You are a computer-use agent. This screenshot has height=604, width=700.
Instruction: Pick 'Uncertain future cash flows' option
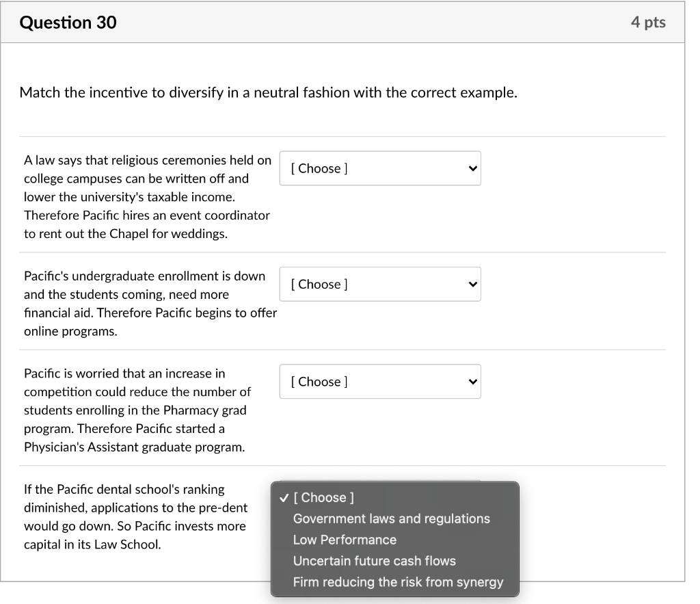[x=394, y=561]
